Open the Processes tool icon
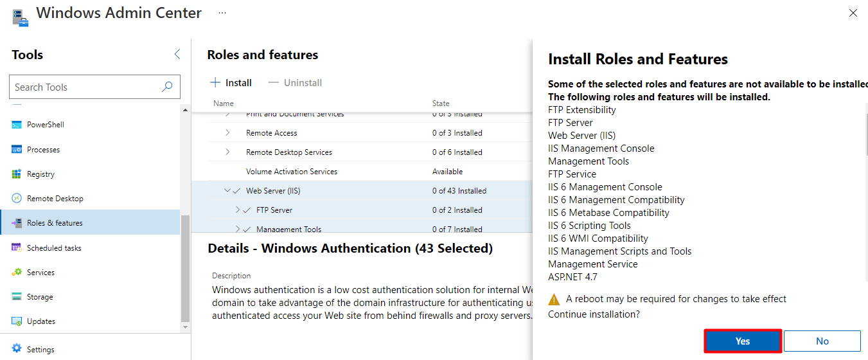The image size is (868, 360). 17,150
